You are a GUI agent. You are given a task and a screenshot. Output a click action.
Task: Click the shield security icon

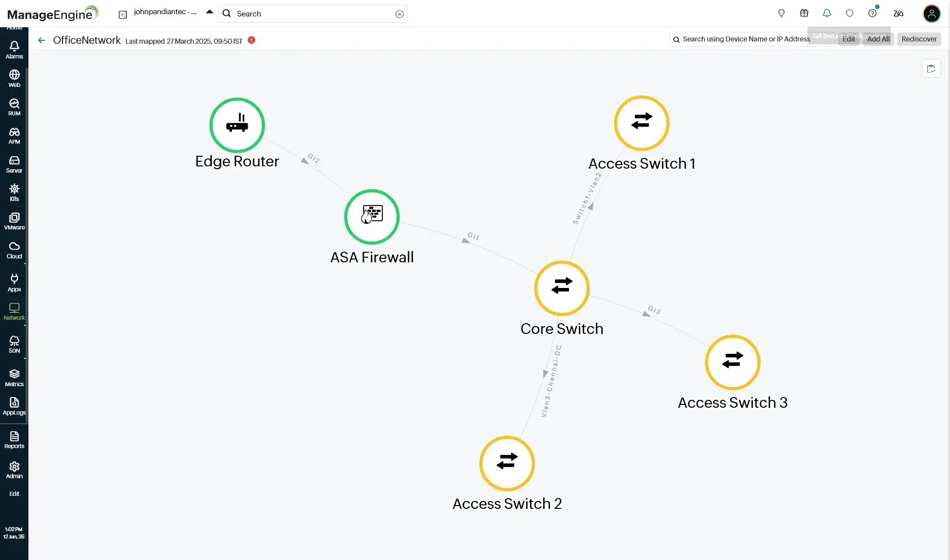tap(849, 13)
